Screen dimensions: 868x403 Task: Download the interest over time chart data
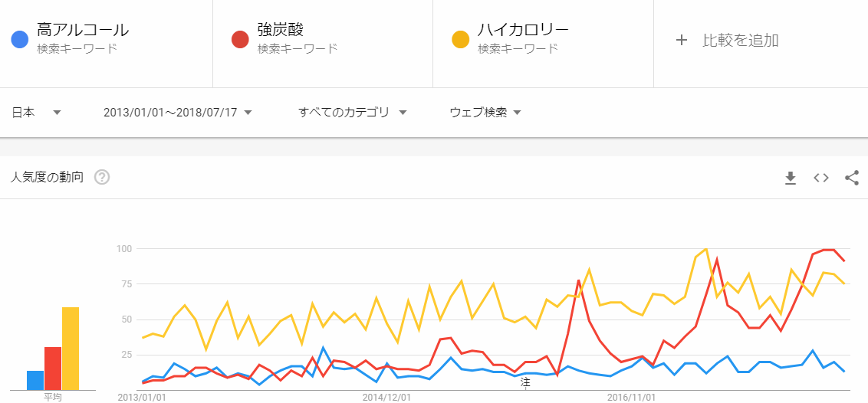click(791, 178)
